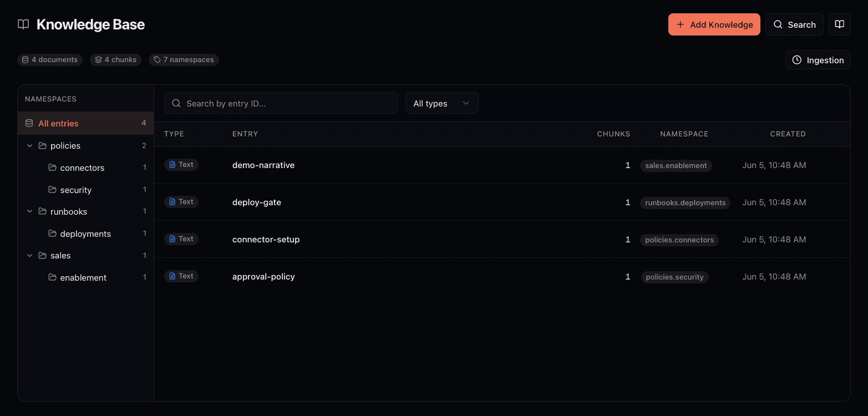
Task: Select the deployments namespace
Action: [85, 234]
